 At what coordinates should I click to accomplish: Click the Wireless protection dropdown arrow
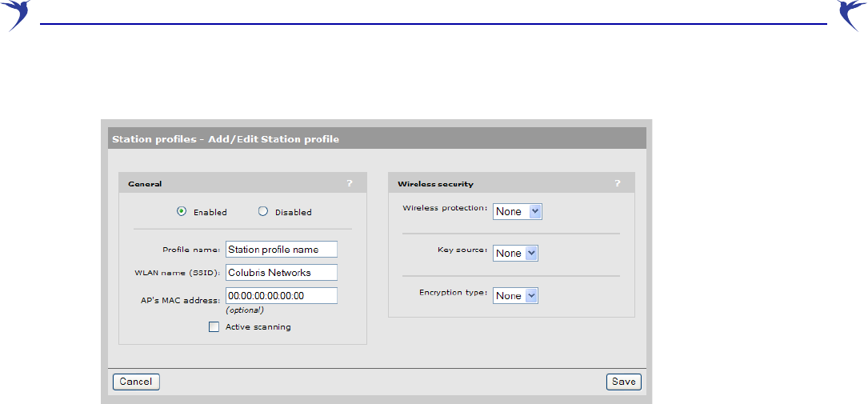pos(534,211)
